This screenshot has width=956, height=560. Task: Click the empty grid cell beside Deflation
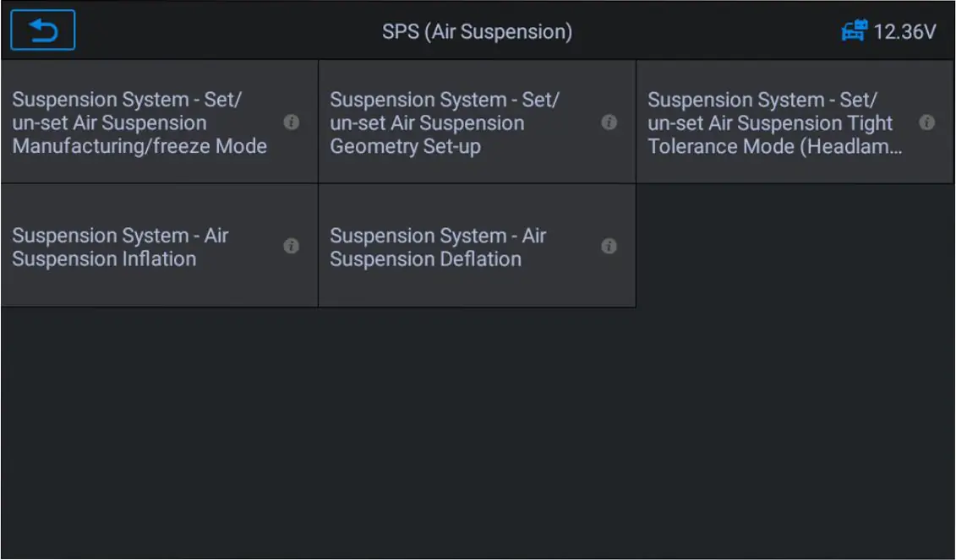[795, 246]
